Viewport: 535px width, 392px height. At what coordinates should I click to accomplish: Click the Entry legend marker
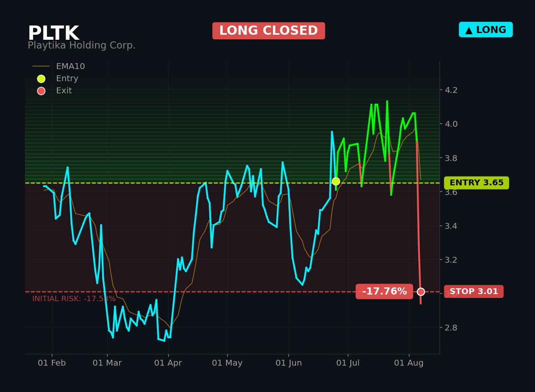tap(41, 79)
